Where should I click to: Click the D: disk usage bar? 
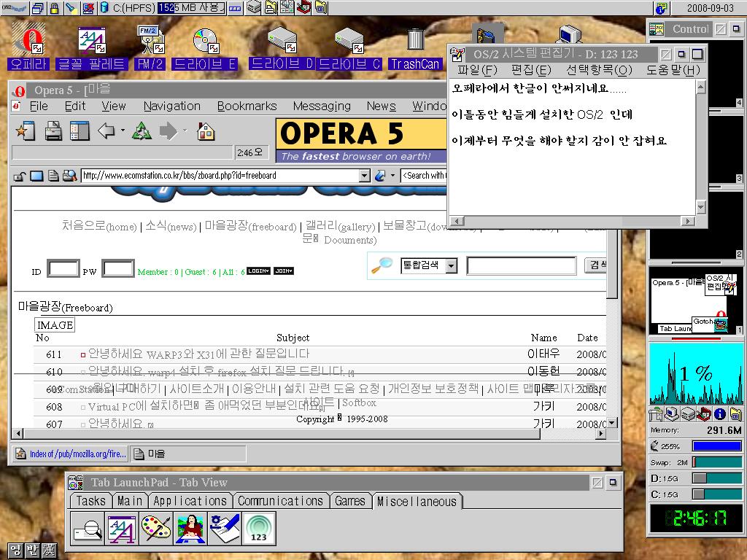717,478
